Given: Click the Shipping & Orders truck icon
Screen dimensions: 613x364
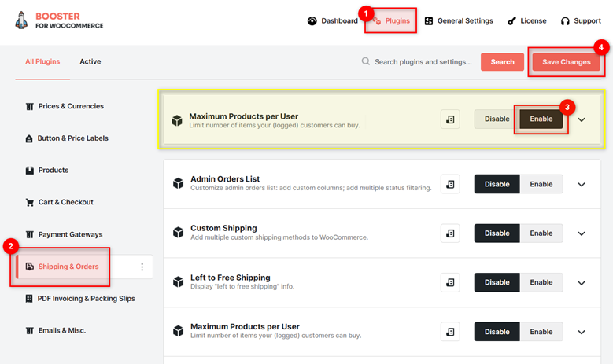Looking at the screenshot, I should pyautogui.click(x=30, y=267).
